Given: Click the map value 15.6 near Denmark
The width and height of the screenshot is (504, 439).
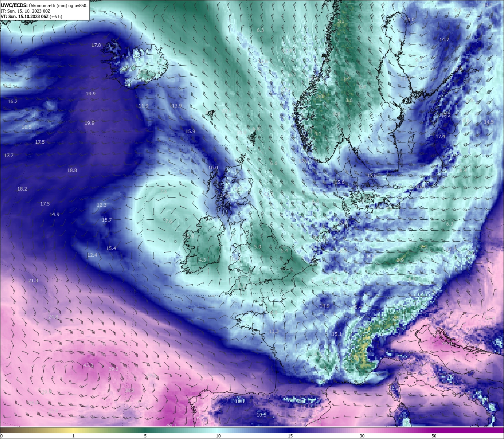Looking at the screenshot, I should point(339,182).
